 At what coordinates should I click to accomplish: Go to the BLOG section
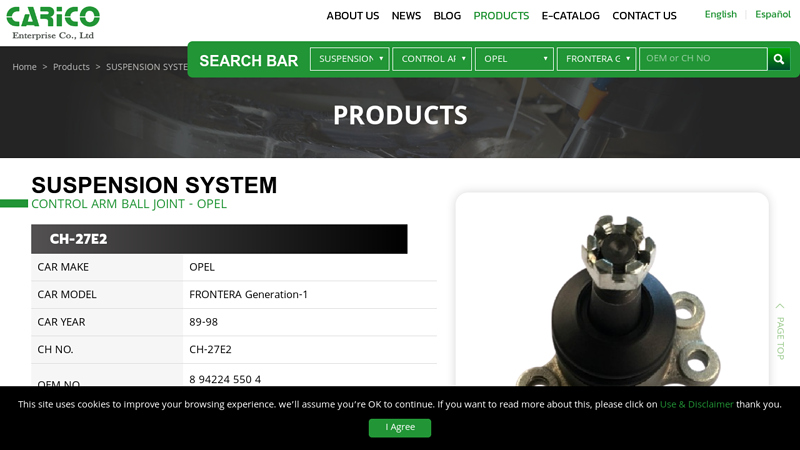pyautogui.click(x=447, y=16)
